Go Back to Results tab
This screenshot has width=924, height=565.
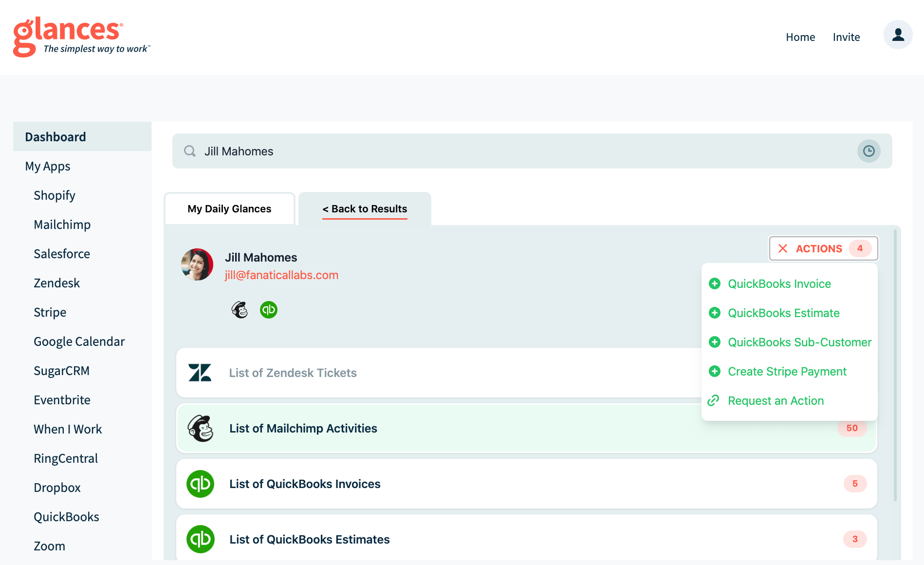pyautogui.click(x=365, y=208)
